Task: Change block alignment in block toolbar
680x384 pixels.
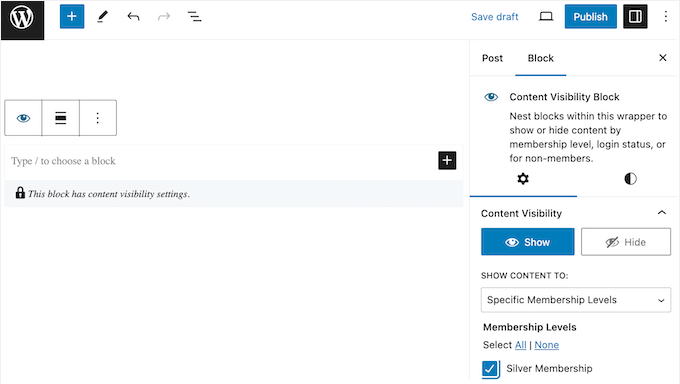Action: pos(61,118)
